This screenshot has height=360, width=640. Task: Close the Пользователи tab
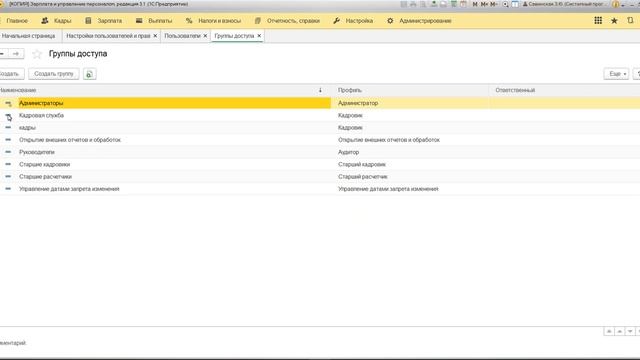coord(205,36)
